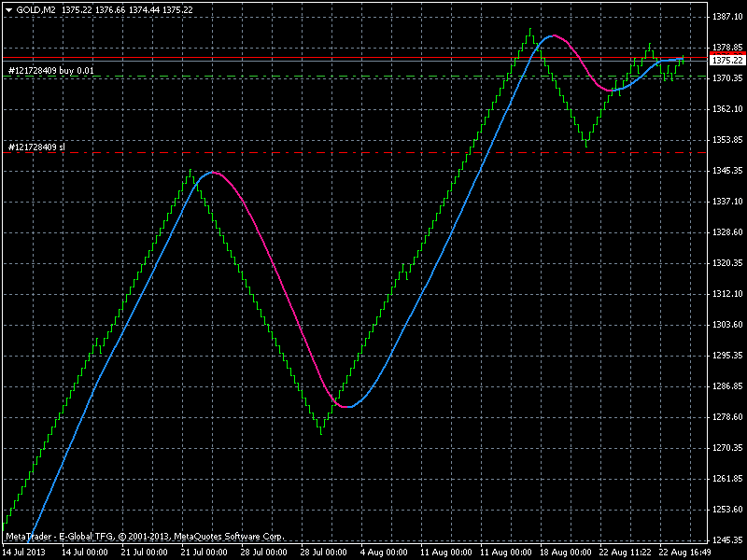Click the 22 Aug 16:49 time axis label
Screen dimensions: 747x560
(x=684, y=553)
